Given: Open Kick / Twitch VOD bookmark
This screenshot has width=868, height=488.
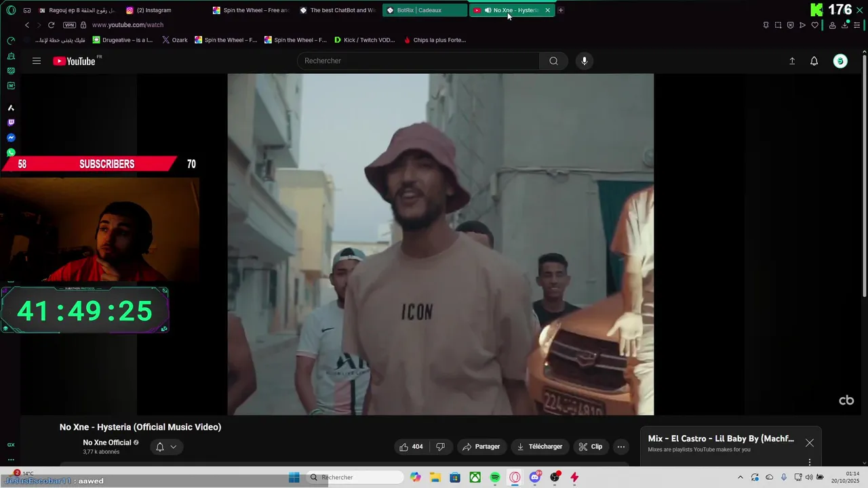Looking at the screenshot, I should (364, 40).
